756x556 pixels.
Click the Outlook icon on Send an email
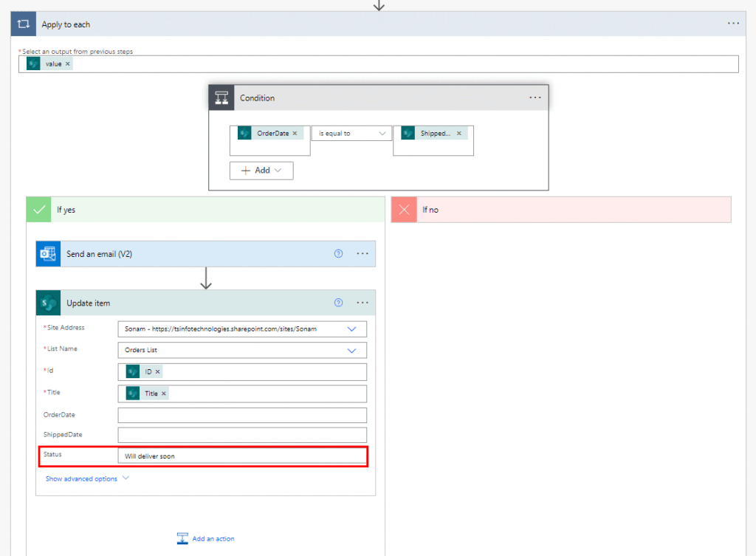[x=48, y=254]
